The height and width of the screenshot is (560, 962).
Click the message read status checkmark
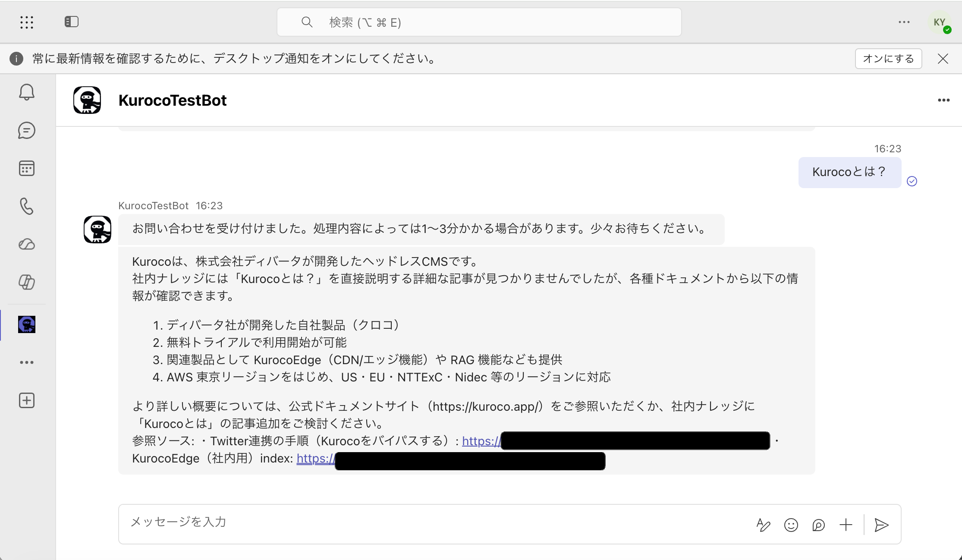(912, 181)
